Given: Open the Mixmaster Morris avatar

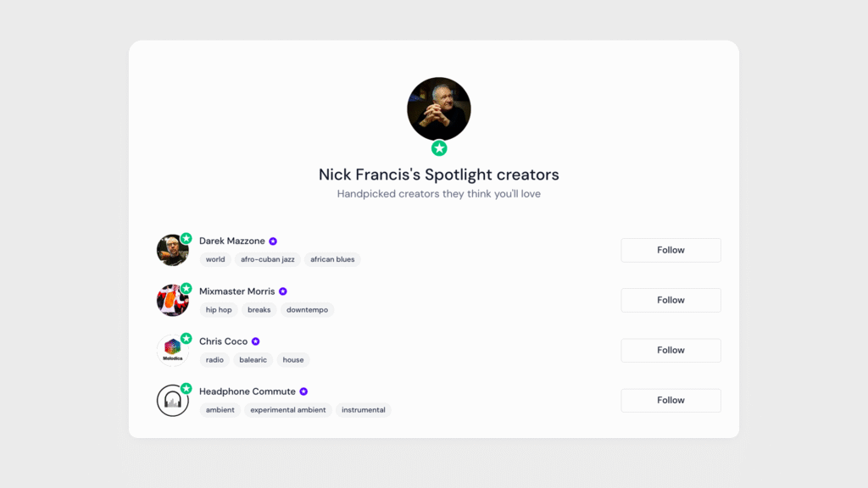Looking at the screenshot, I should [172, 301].
